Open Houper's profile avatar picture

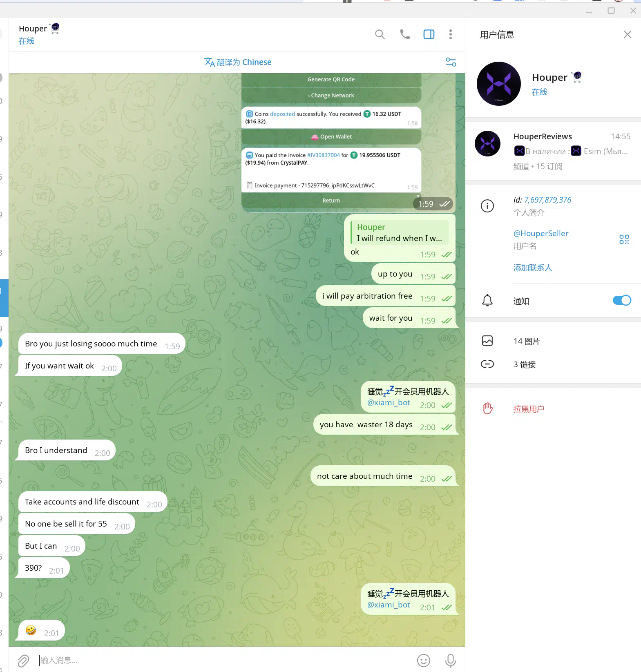499,84
